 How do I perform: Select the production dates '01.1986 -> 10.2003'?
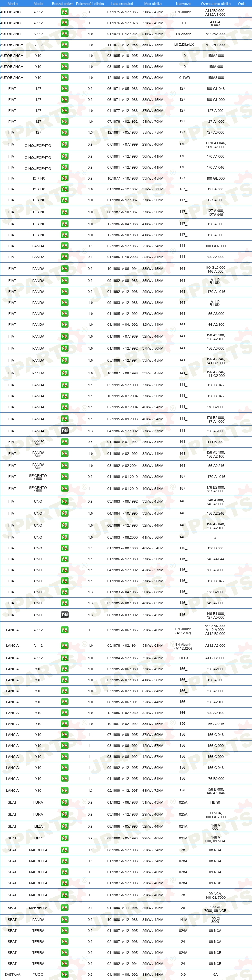[122, 257]
